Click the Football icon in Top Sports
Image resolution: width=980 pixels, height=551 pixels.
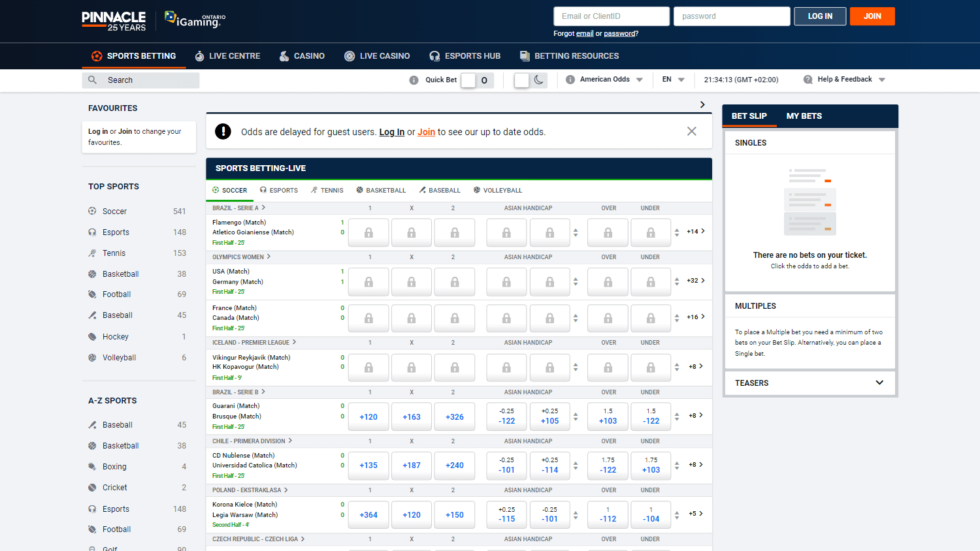point(92,294)
